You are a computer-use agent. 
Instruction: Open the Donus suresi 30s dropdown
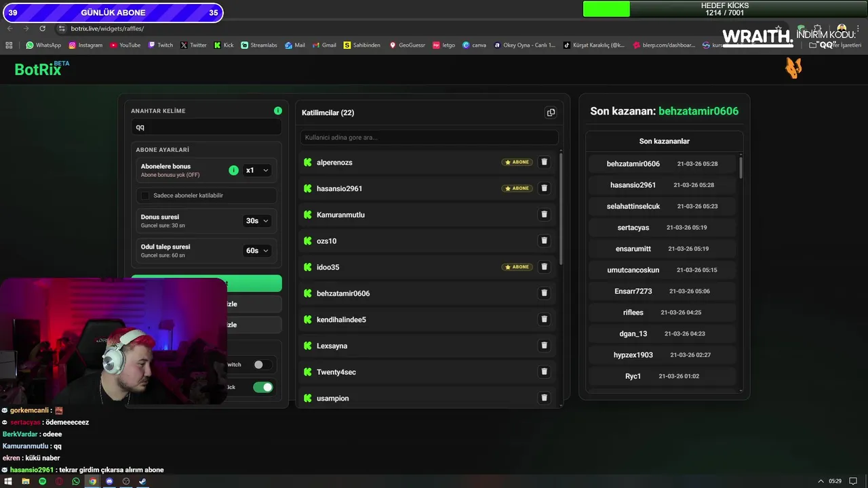tap(257, 221)
